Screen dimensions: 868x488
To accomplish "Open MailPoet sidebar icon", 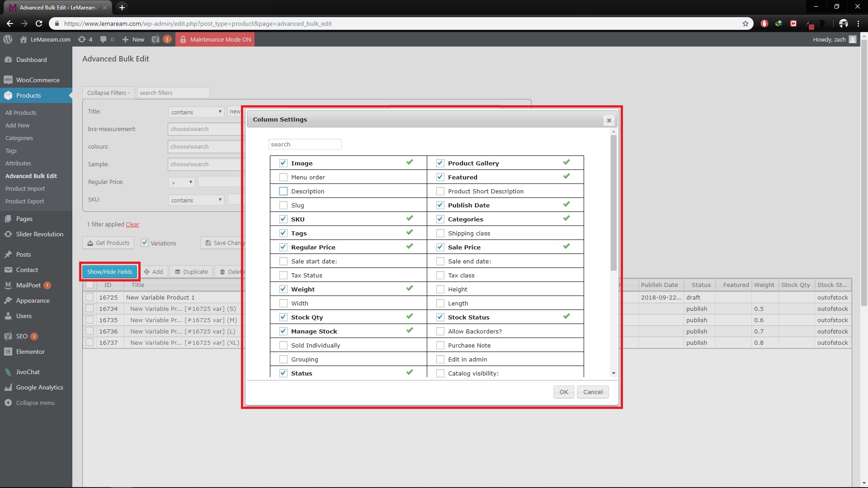I will click(8, 285).
